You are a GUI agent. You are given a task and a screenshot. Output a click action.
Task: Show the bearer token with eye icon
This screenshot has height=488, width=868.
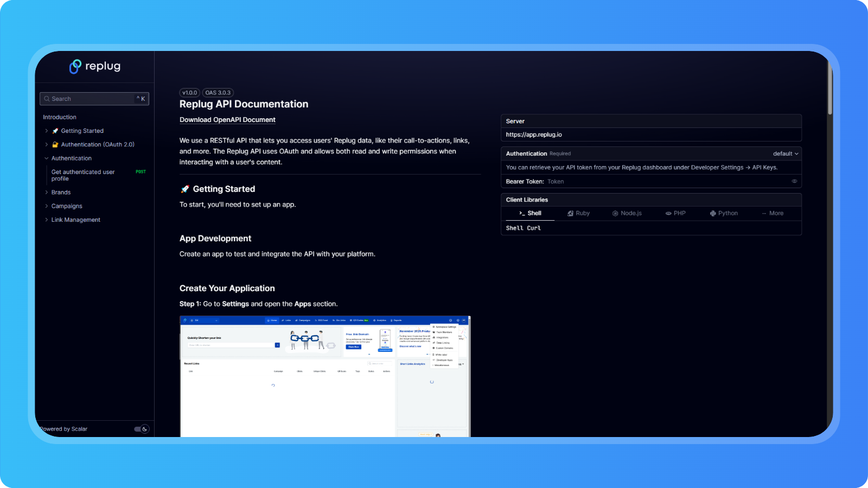coord(794,182)
